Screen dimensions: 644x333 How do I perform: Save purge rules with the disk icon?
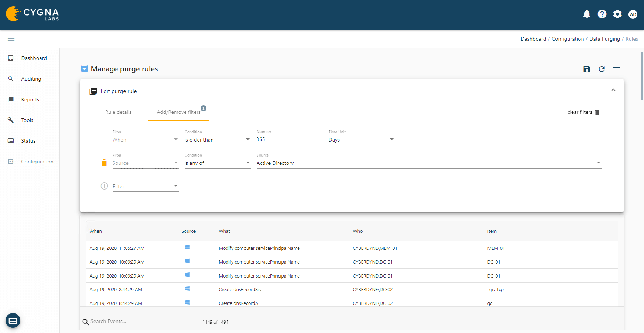pyautogui.click(x=587, y=69)
